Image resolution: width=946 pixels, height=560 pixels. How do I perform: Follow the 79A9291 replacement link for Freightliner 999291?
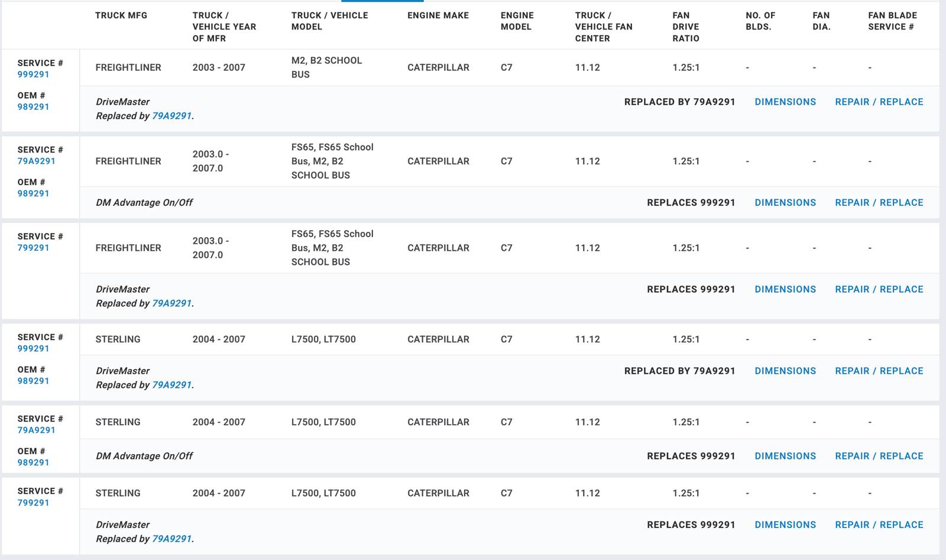[171, 116]
